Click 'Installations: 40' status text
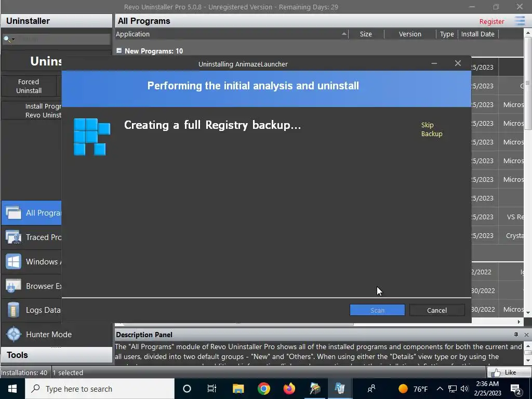This screenshot has width=532, height=399. 24,373
